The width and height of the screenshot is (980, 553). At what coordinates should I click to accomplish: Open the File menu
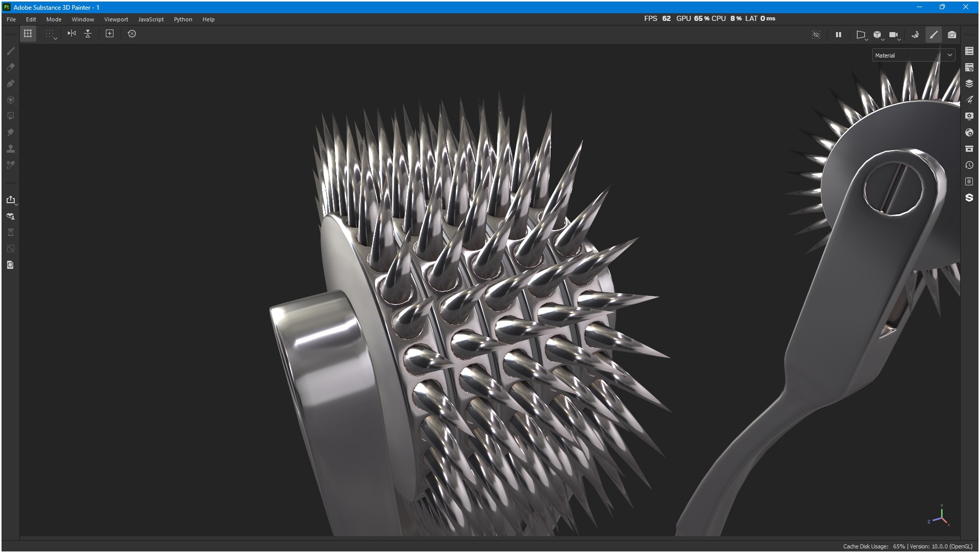pos(11,19)
